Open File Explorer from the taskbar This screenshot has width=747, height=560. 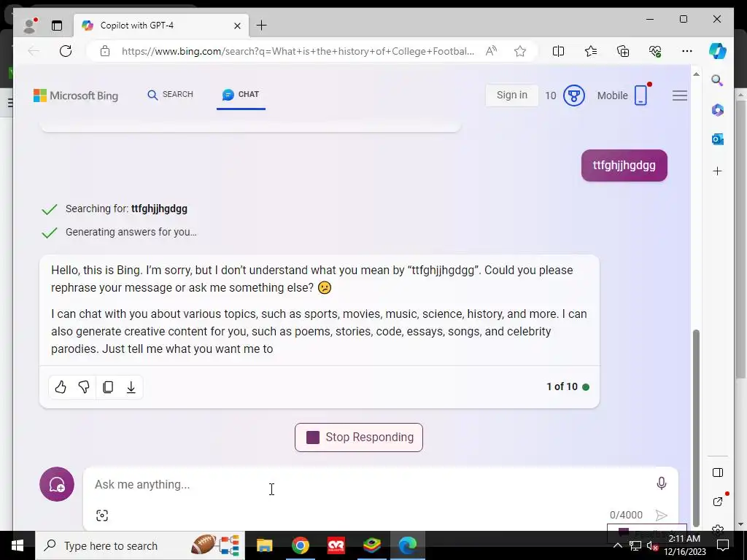point(264,545)
